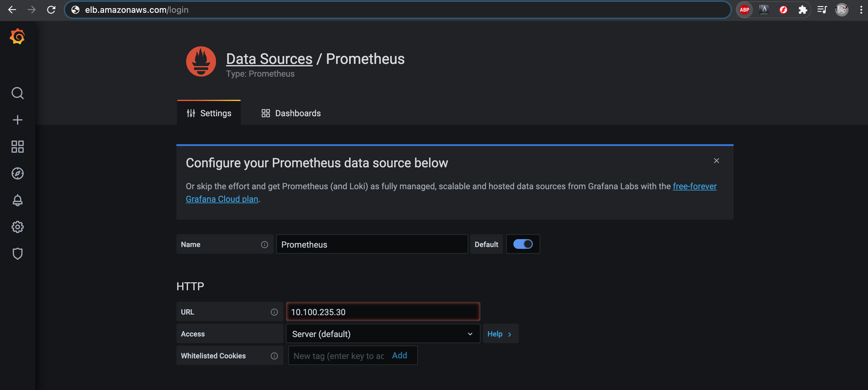Click Add next to Whitelisted Cookies
Image resolution: width=868 pixels, height=390 pixels.
click(399, 355)
